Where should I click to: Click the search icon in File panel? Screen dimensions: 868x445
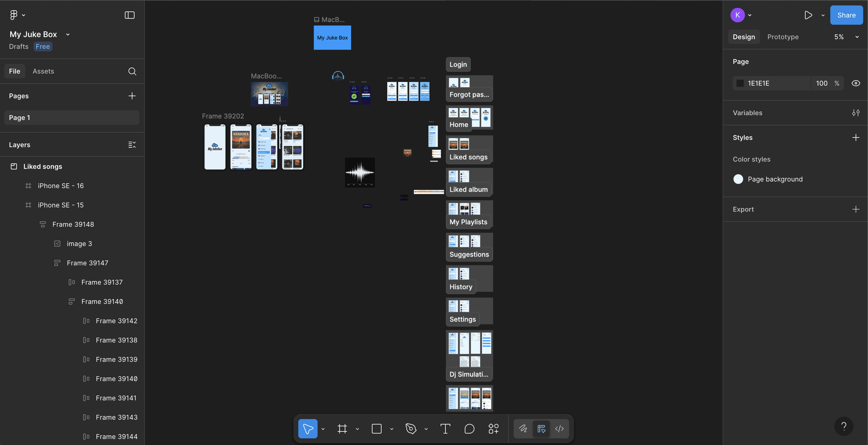tap(132, 71)
